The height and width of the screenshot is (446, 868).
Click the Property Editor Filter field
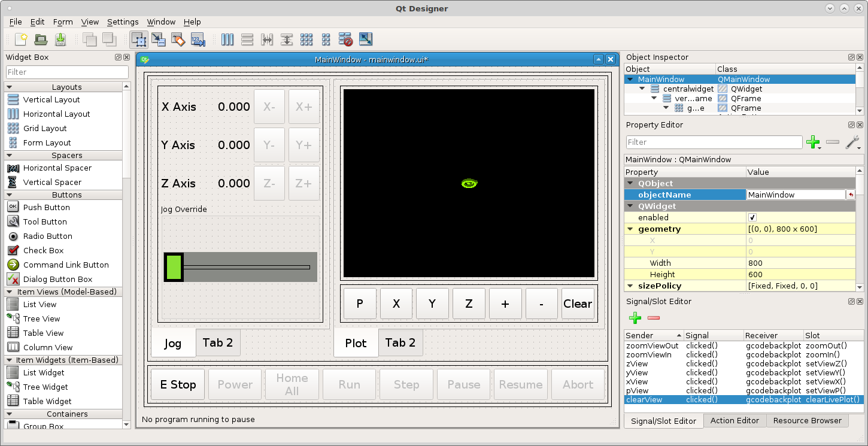[714, 142]
